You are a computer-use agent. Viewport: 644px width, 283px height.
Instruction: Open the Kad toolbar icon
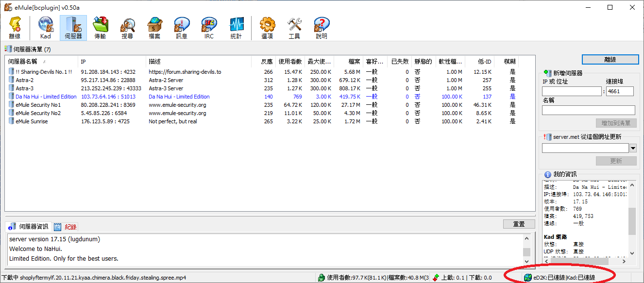[46, 28]
